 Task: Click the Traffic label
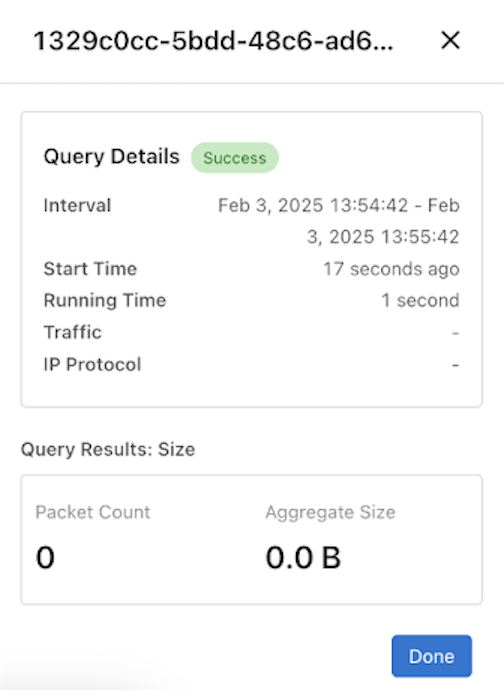tap(72, 332)
